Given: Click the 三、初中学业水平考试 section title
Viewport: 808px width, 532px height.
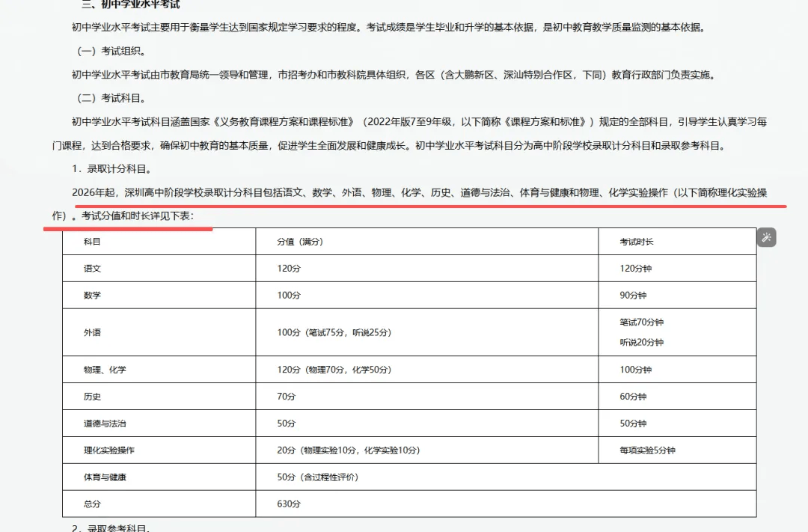Looking at the screenshot, I should click(131, 4).
